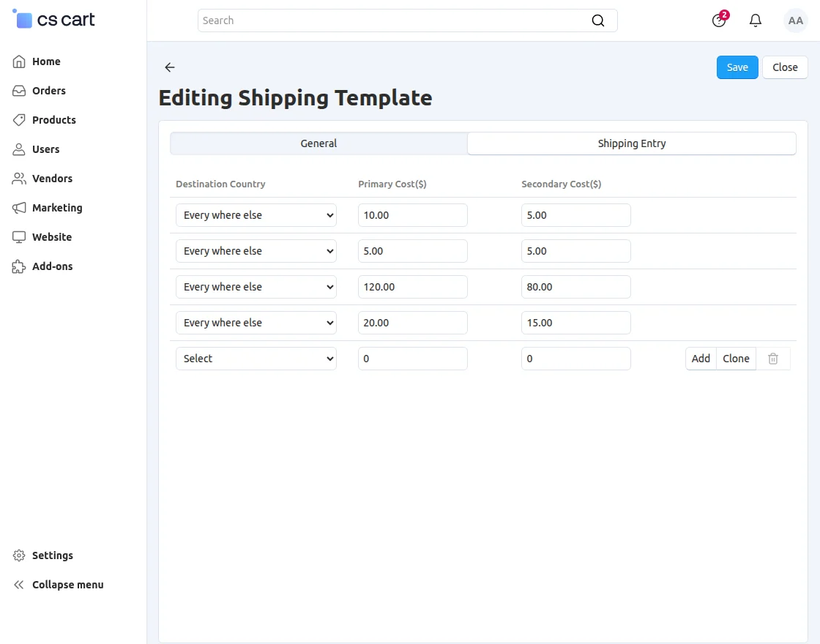Open destination dropdown in the 10.00 row
820x644 pixels.
[256, 215]
